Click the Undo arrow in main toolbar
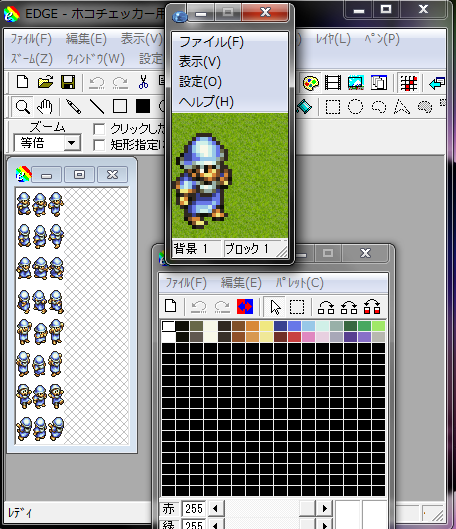Viewport: 456px width, 529px height. 97,82
